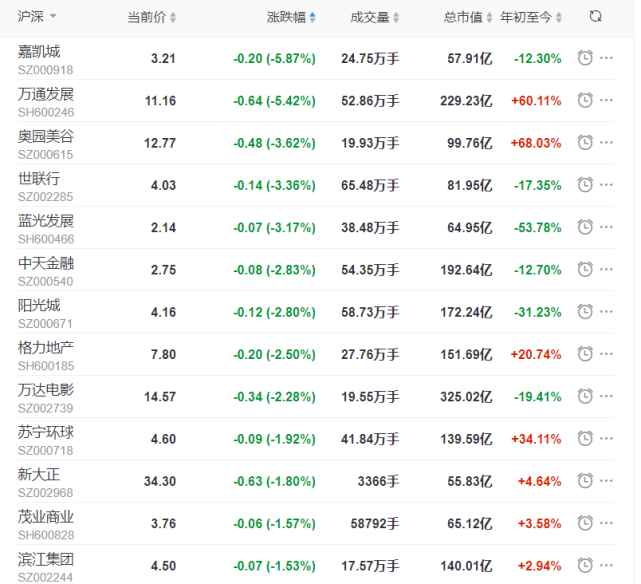This screenshot has width=641, height=584.
Task: Open stock 中天金融 SZ000540
Action: tap(46, 271)
